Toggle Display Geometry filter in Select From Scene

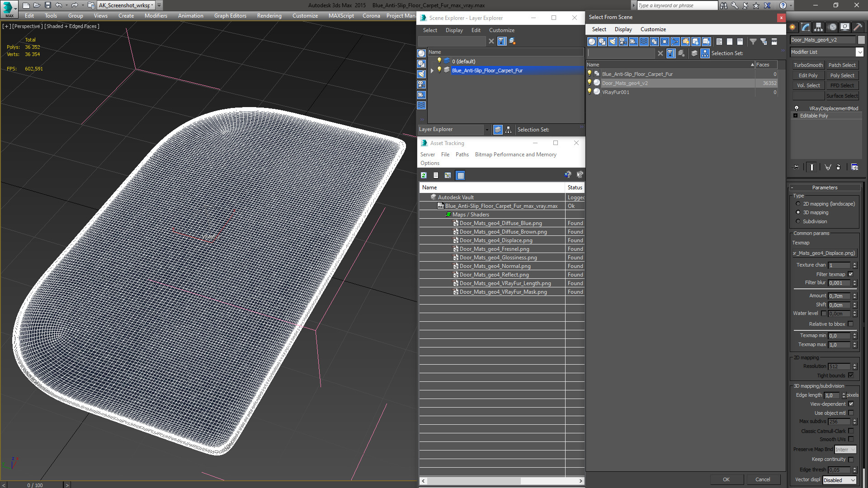coord(591,42)
